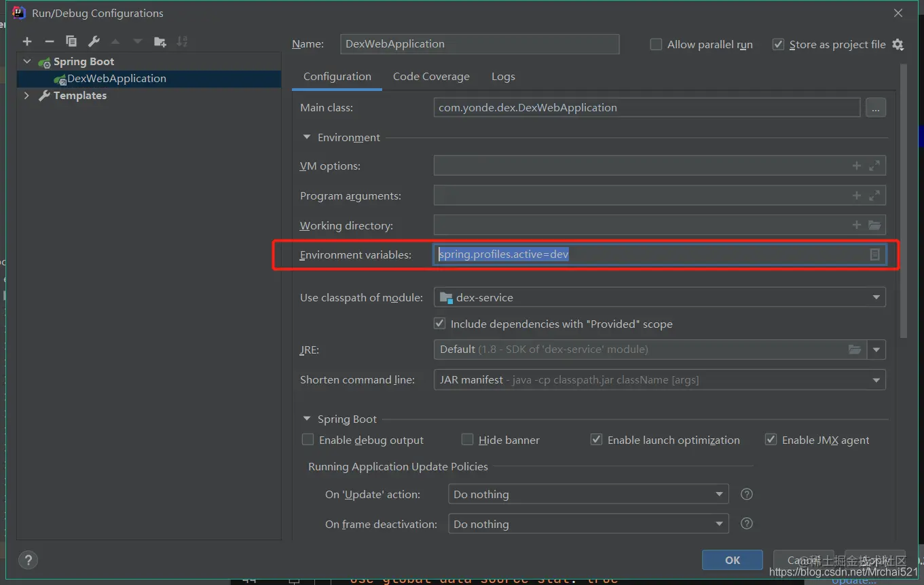Switch to the Code Coverage tab
924x585 pixels.
(431, 77)
